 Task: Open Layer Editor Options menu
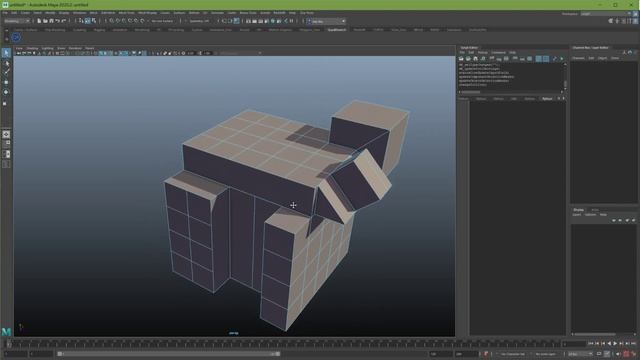[590, 215]
